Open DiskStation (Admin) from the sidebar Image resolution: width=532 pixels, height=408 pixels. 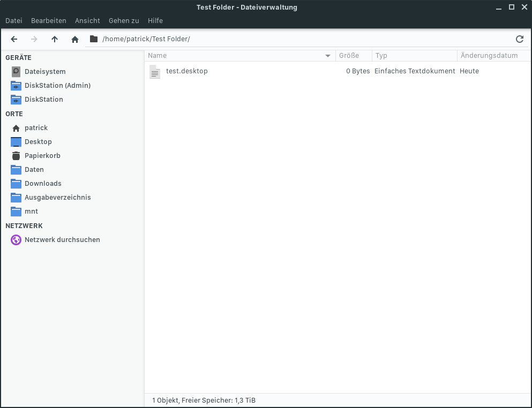(x=57, y=85)
